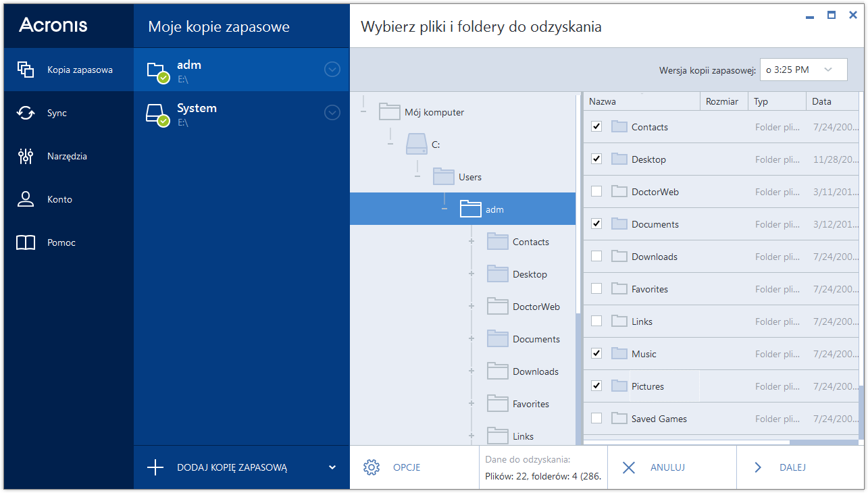Uncheck the Documents checkbox
Viewport: 868px width, 493px height.
(596, 224)
